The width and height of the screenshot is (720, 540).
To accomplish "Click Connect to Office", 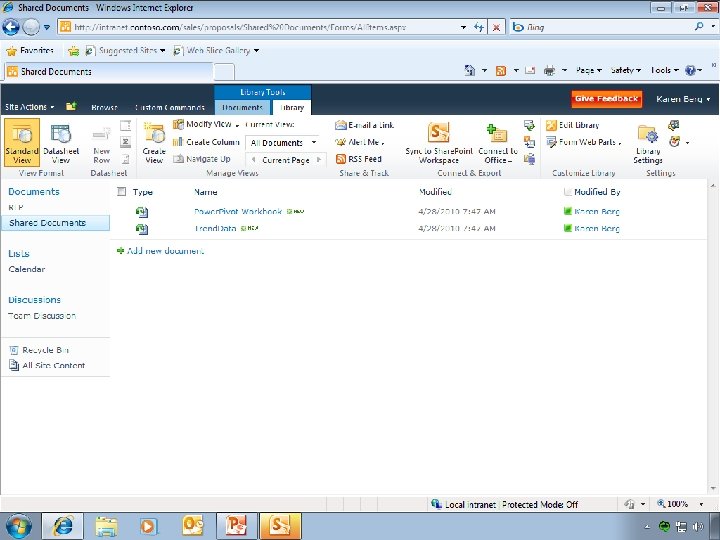I will (498, 144).
